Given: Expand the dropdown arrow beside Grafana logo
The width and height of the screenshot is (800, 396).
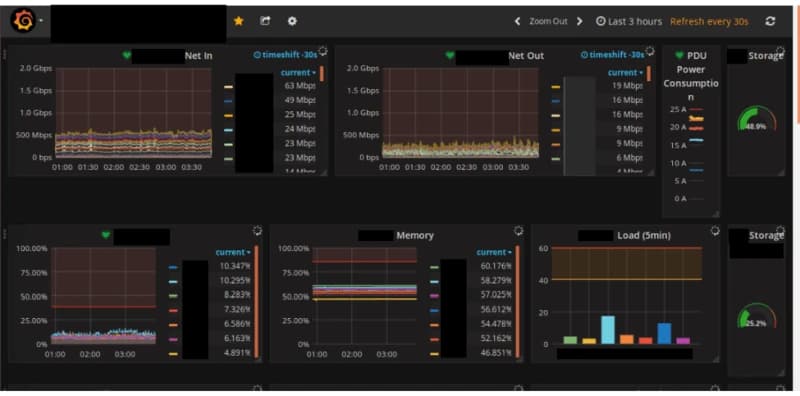Looking at the screenshot, I should tap(40, 21).
